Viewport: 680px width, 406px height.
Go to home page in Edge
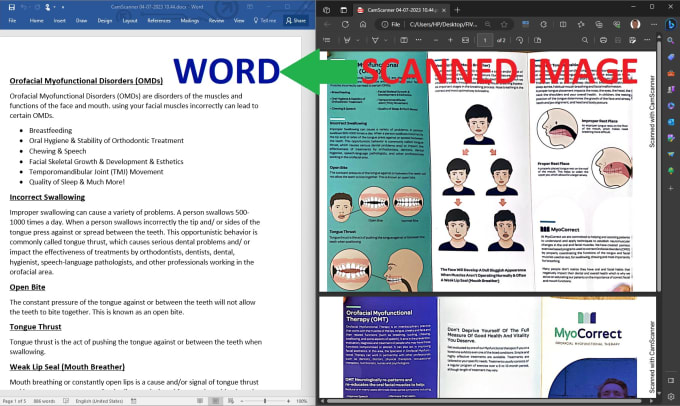click(363, 25)
